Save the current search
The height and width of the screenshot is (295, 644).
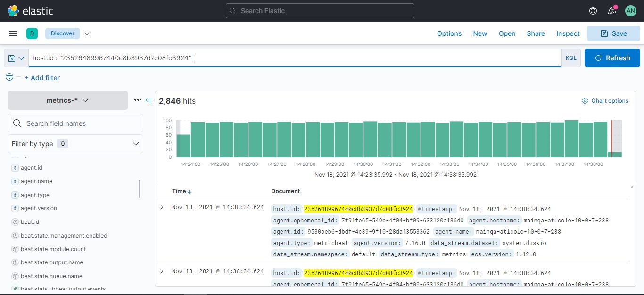coord(614,33)
